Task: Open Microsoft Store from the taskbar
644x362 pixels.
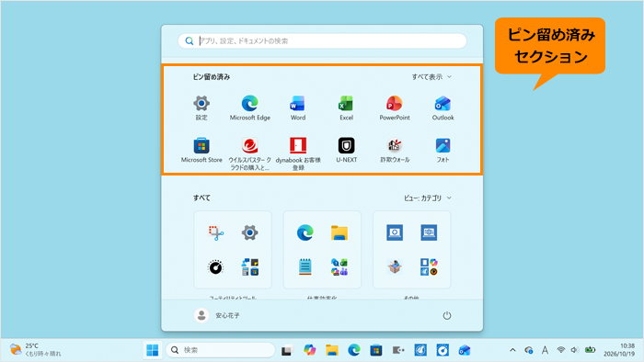Action: (x=376, y=350)
